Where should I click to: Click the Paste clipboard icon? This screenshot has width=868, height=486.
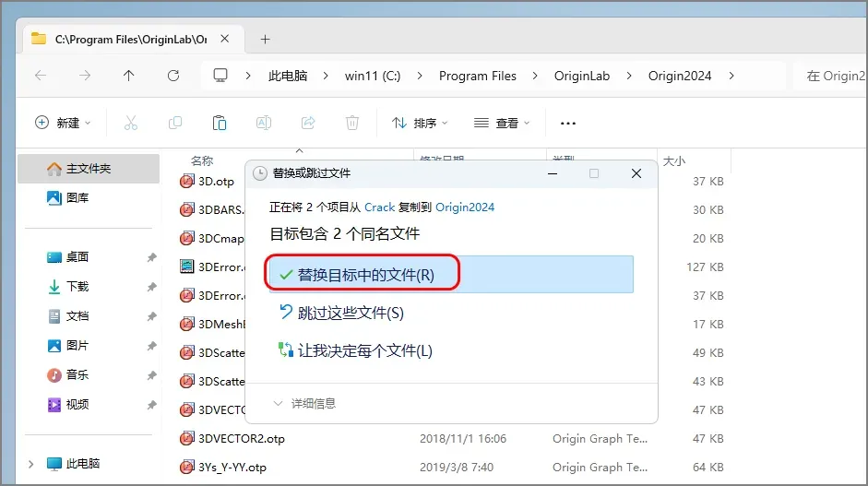pos(220,123)
